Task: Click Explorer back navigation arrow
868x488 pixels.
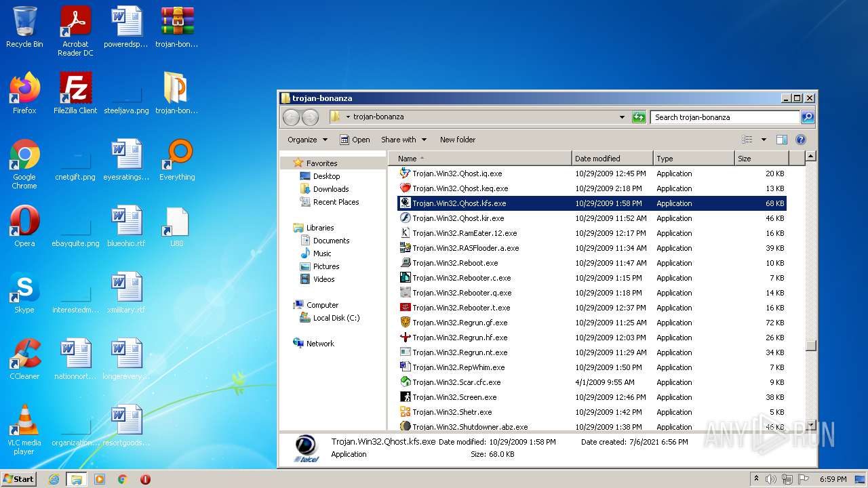Action: [x=291, y=117]
